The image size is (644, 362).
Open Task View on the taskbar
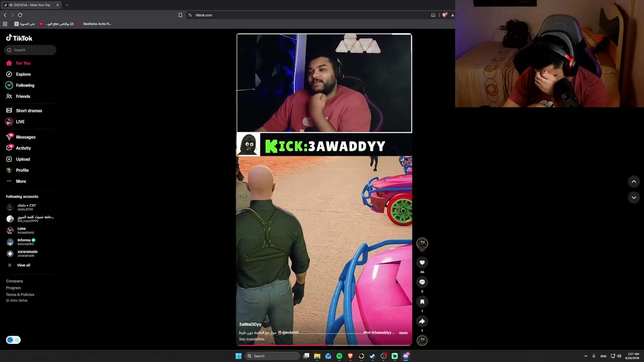[x=306, y=356]
